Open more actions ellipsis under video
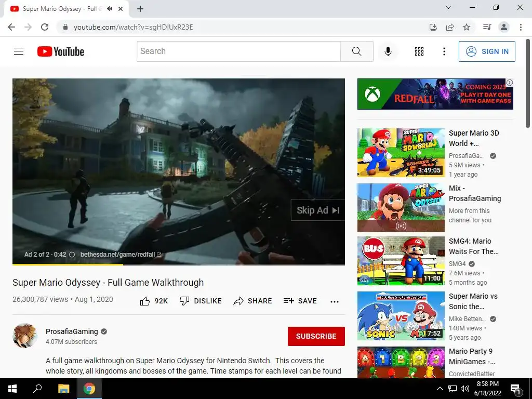This screenshot has height=399, width=532. click(x=335, y=302)
